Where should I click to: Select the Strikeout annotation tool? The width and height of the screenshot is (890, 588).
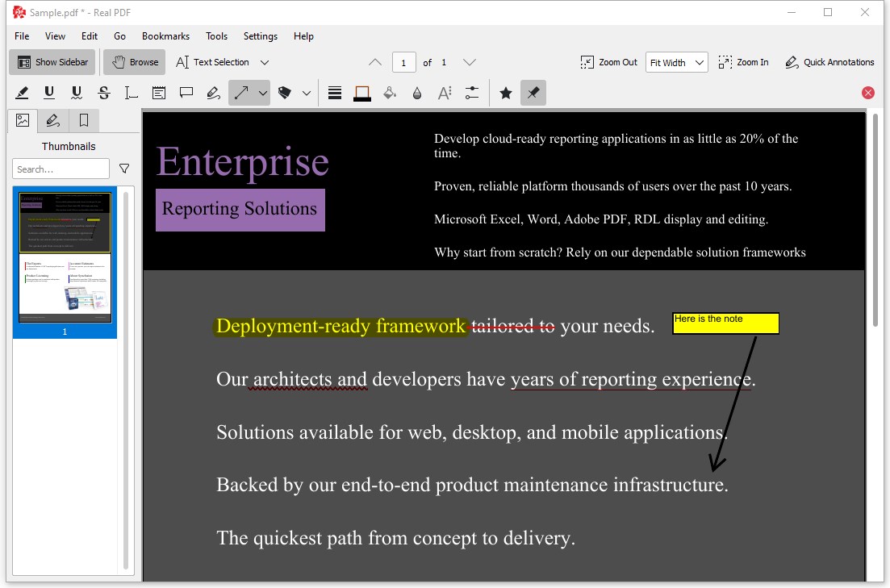[x=104, y=93]
